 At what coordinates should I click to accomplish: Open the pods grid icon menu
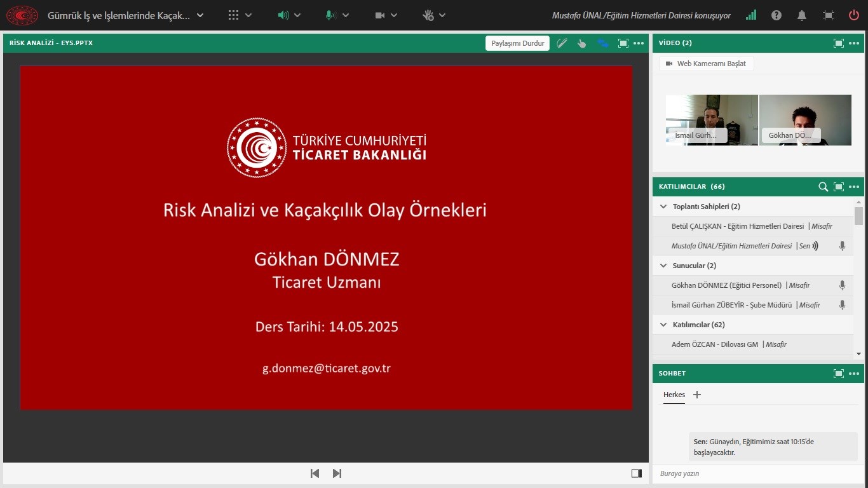click(234, 15)
